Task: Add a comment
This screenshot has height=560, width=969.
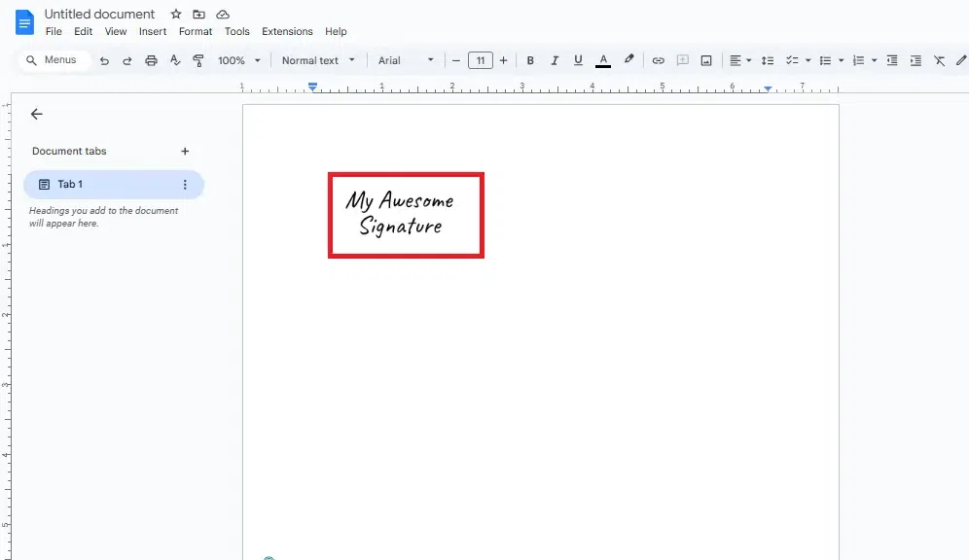Action: [682, 60]
